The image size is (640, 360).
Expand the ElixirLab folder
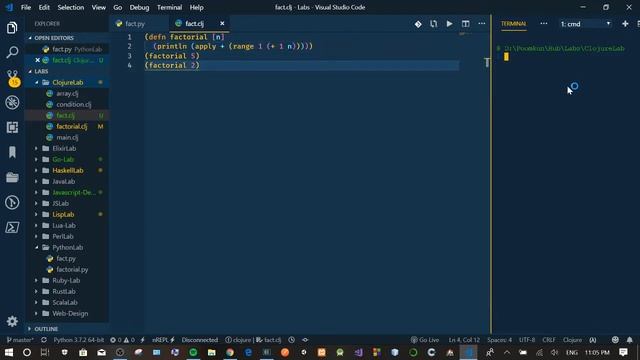37,149
